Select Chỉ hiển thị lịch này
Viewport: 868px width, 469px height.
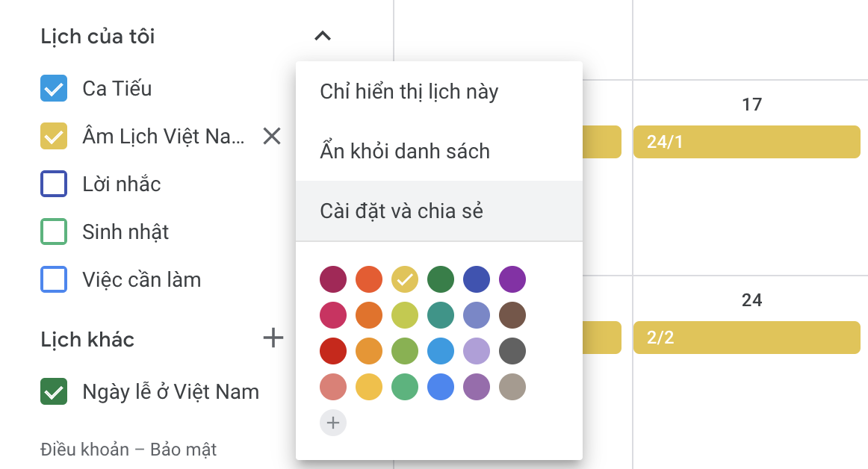409,92
